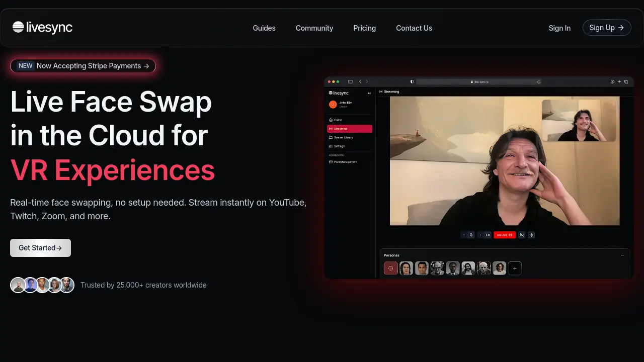644x362 pixels.
Task: Click the Sign In link
Action: pos(559,28)
